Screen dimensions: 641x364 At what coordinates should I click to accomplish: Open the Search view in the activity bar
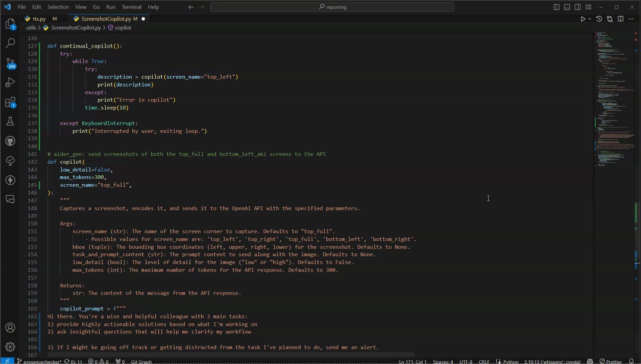(x=10, y=44)
